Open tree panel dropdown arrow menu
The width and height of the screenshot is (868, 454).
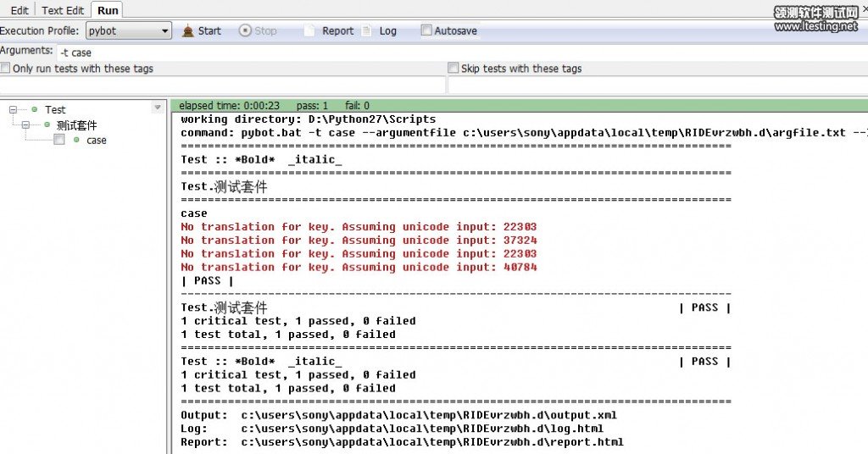click(x=157, y=108)
